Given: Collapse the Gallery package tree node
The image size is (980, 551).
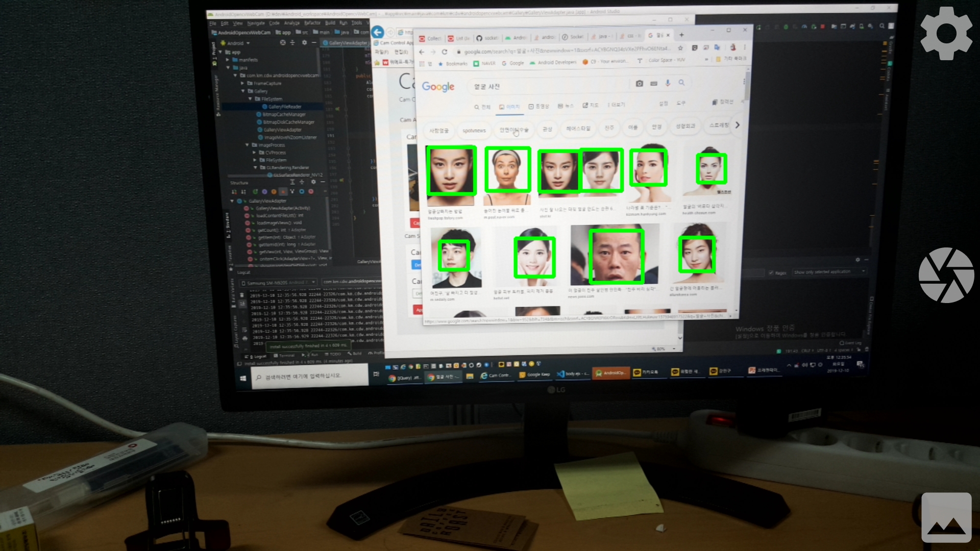Looking at the screenshot, I should pyautogui.click(x=243, y=91).
